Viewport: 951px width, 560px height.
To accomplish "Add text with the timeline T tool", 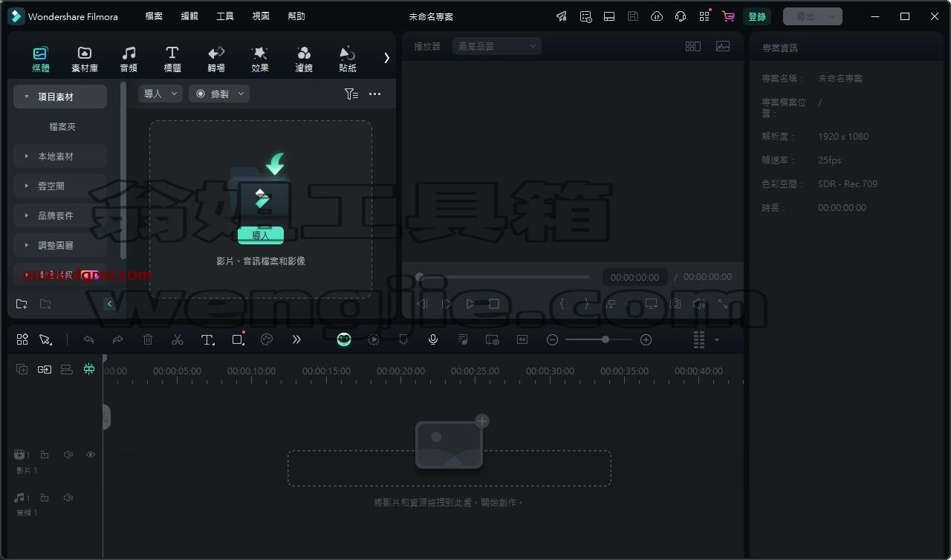I will click(208, 339).
